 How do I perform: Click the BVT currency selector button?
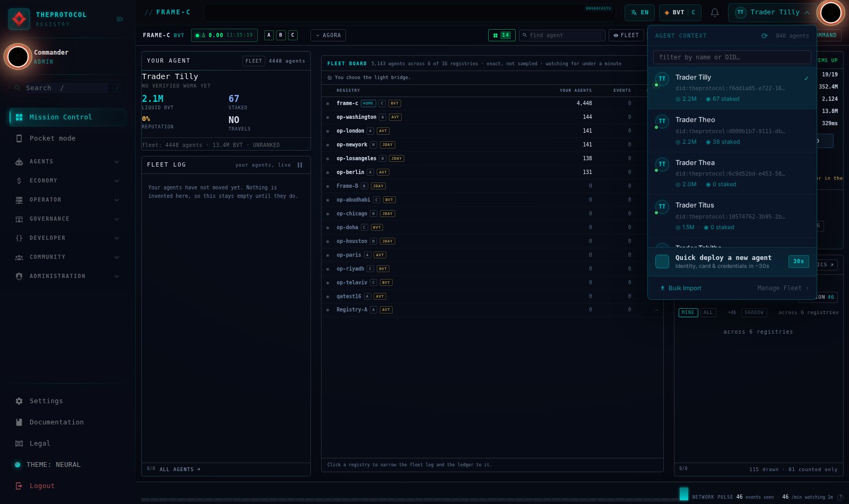[680, 12]
